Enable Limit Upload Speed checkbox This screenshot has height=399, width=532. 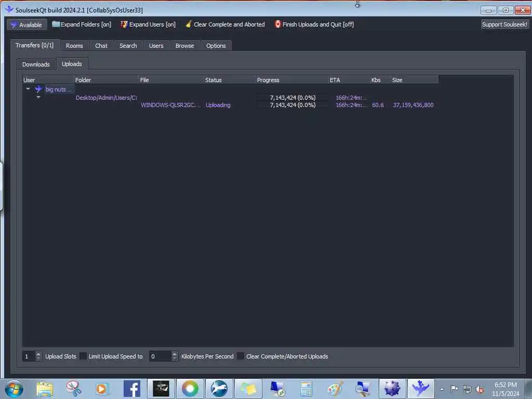click(83, 356)
